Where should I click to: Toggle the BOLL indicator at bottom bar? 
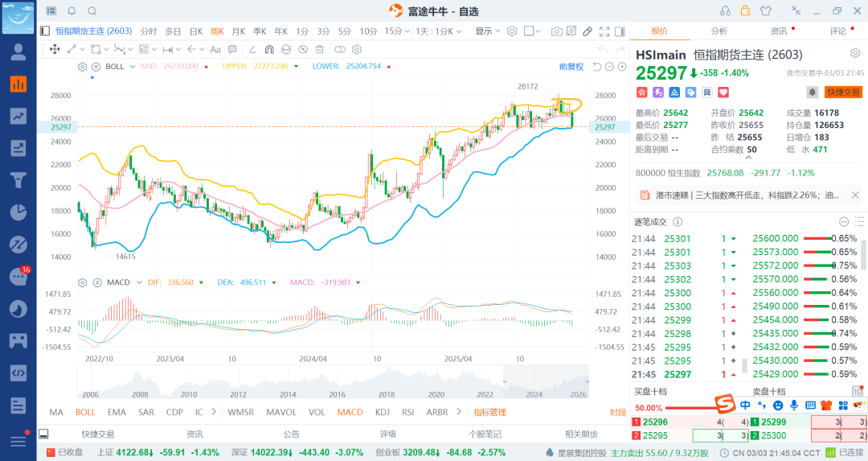coord(85,412)
